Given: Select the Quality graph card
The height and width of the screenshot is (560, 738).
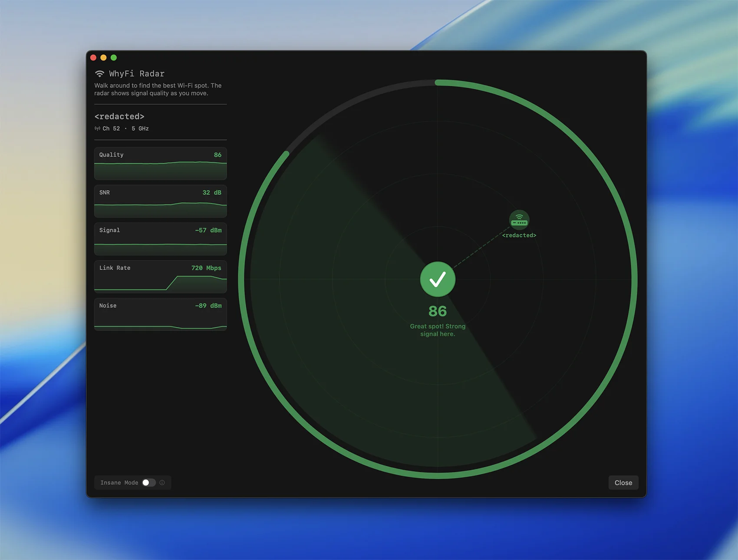Looking at the screenshot, I should (x=160, y=164).
